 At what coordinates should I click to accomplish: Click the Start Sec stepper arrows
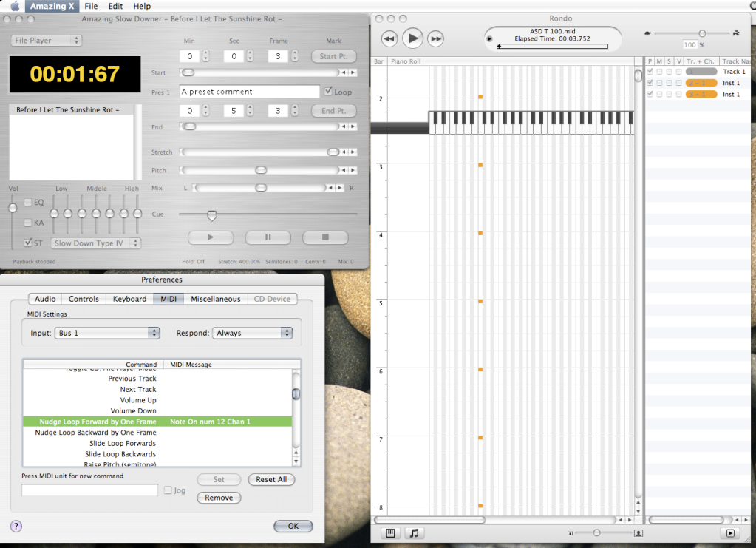tap(251, 56)
